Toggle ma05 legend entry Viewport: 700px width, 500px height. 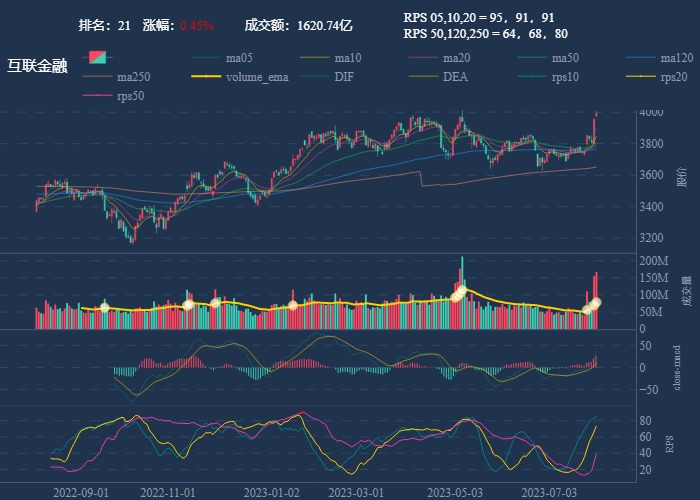[222, 58]
